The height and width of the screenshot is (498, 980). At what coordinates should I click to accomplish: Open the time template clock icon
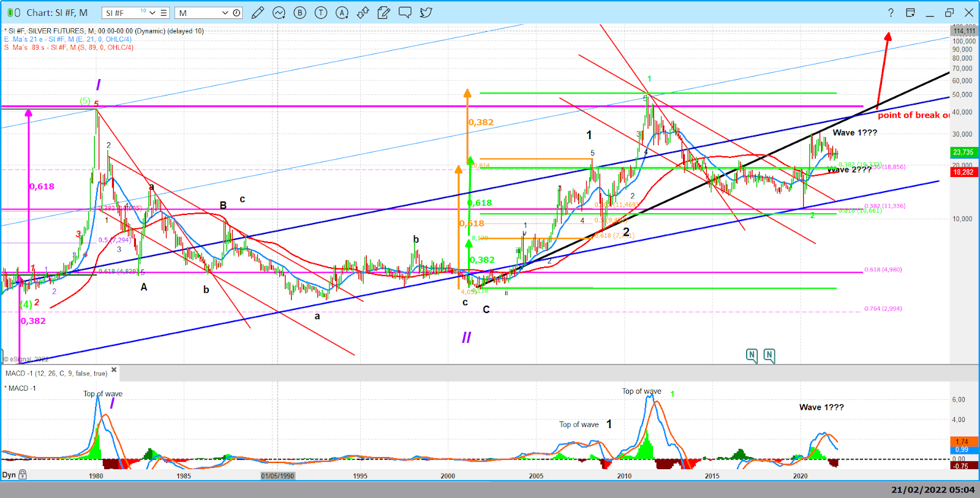tap(236, 13)
